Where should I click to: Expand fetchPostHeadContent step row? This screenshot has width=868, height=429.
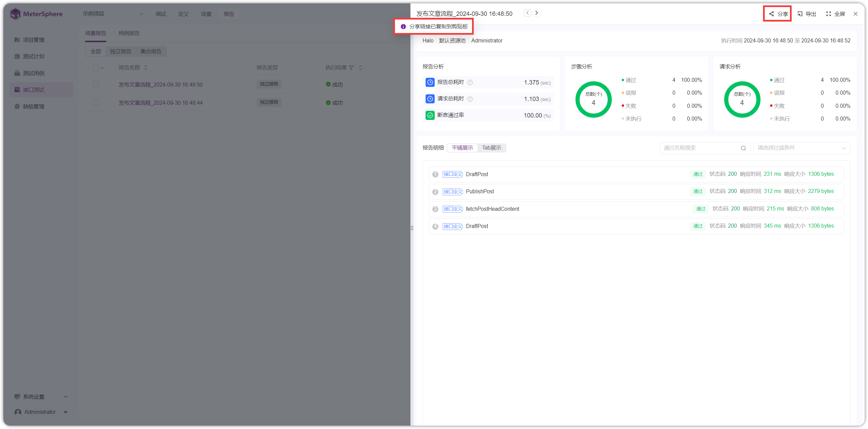[636, 209]
